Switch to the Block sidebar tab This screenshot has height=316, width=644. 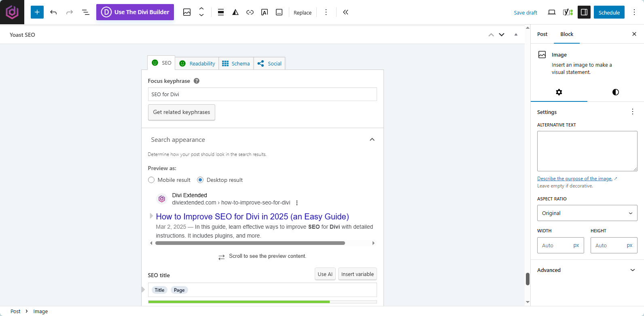(567, 34)
